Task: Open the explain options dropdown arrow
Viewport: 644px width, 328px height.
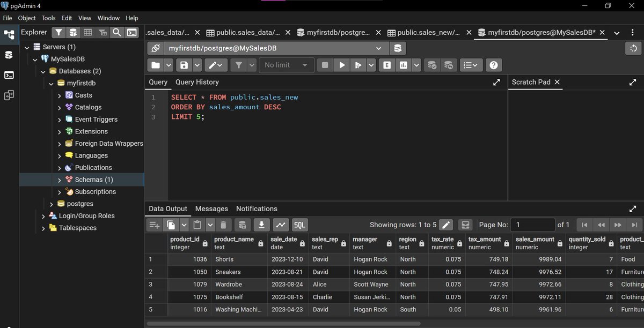Action: (x=416, y=65)
